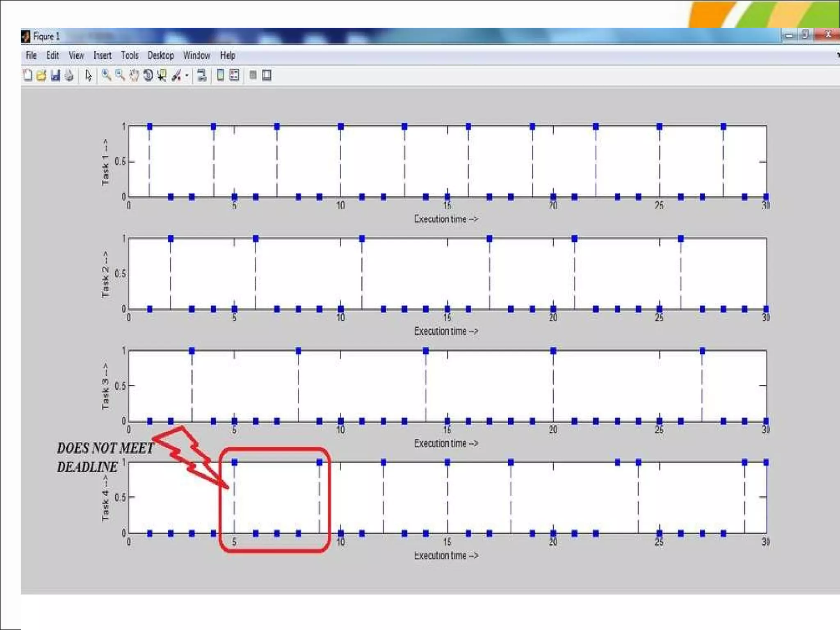Insert Legend using toolbar icon
840x630 pixels.
[234, 75]
